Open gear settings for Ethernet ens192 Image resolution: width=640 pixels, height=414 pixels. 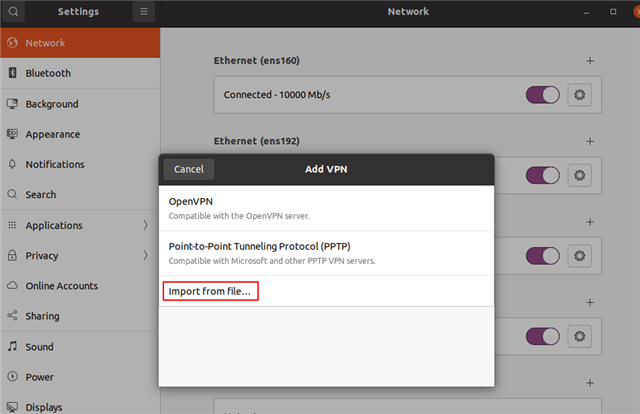579,176
